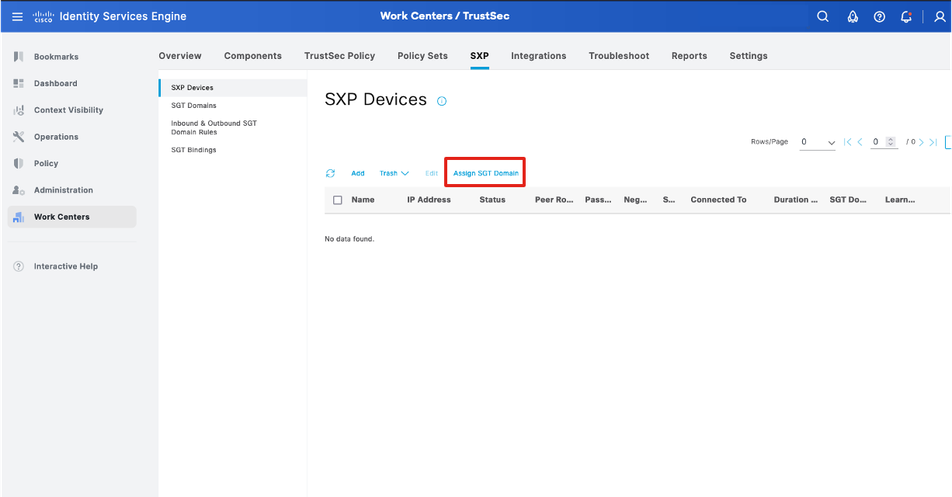The height and width of the screenshot is (497, 952).
Task: Select the SXP tab
Action: pos(479,56)
